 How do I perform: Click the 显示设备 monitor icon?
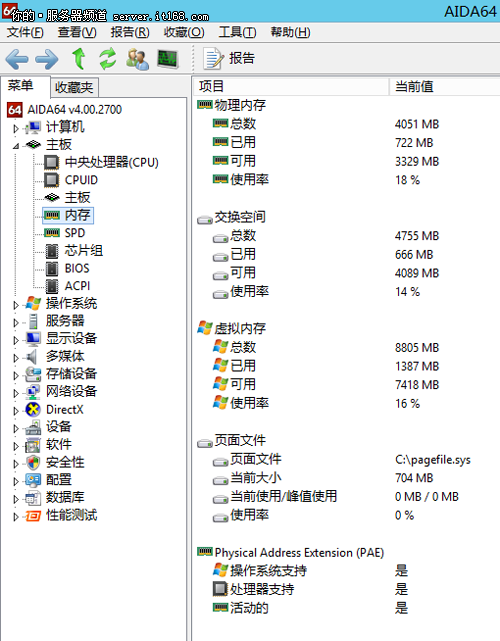(x=33, y=339)
